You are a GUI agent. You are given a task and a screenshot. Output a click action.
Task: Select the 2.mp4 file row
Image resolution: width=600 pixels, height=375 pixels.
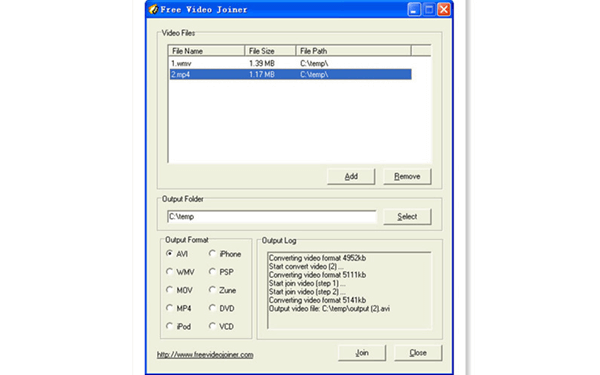[x=290, y=74]
